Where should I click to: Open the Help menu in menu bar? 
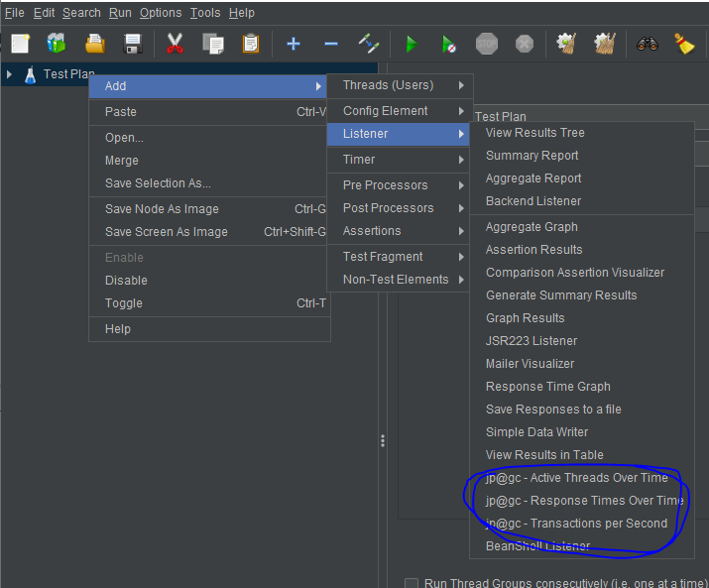pyautogui.click(x=242, y=13)
